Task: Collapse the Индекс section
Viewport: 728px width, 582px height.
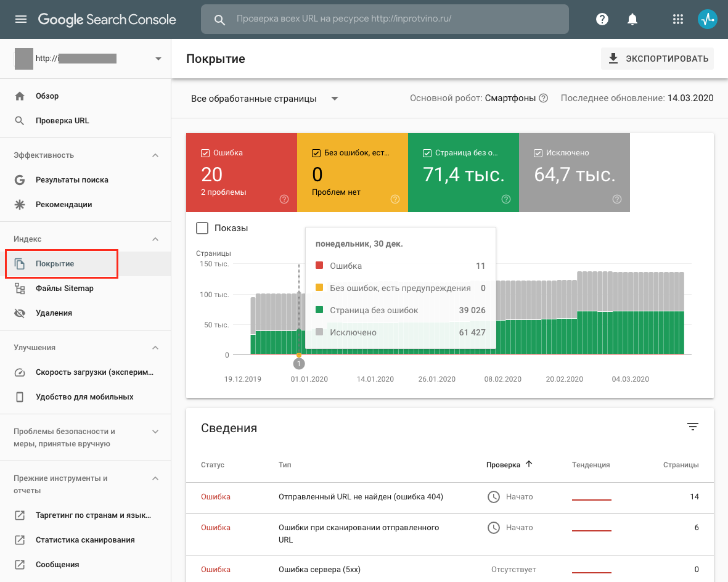Action: tap(155, 239)
